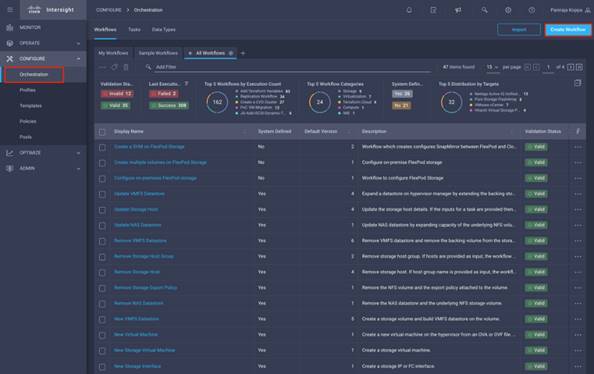Screen dimensions: 594x374
Task: Open the hamburger menu icon
Action: point(10,10)
